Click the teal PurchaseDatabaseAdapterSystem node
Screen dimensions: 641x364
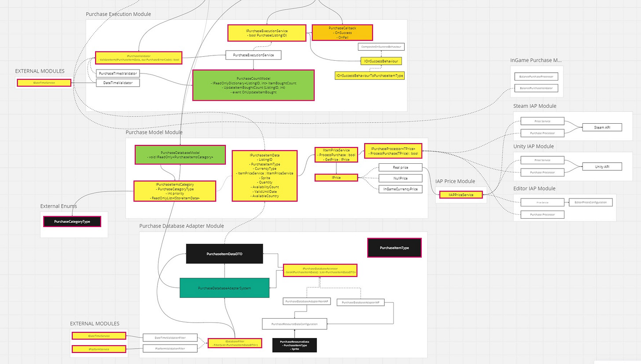click(225, 288)
